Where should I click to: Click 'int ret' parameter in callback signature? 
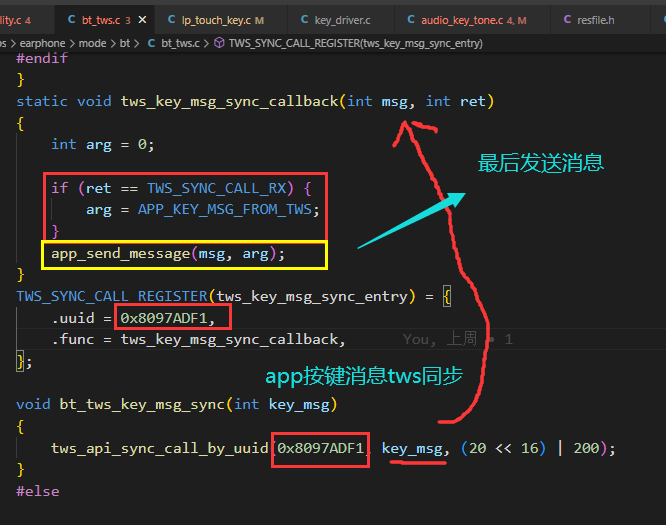pos(455,102)
